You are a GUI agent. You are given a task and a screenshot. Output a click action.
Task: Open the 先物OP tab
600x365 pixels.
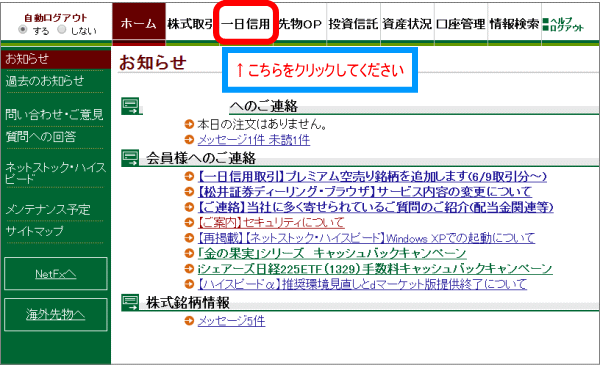coord(300,24)
